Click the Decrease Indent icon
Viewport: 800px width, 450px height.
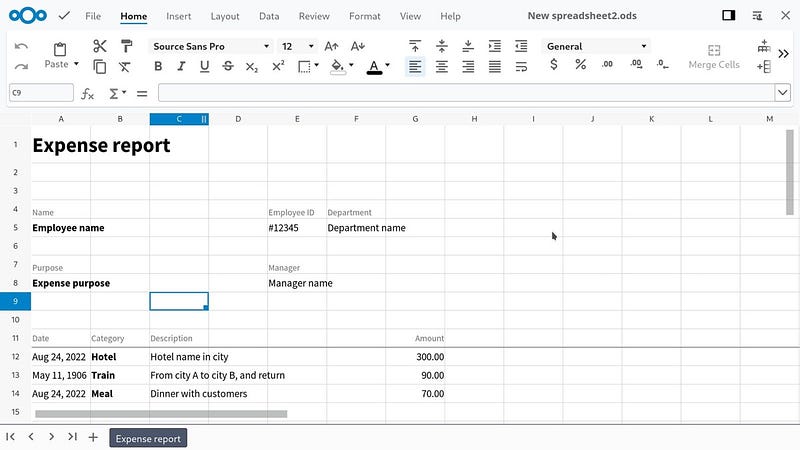(521, 46)
